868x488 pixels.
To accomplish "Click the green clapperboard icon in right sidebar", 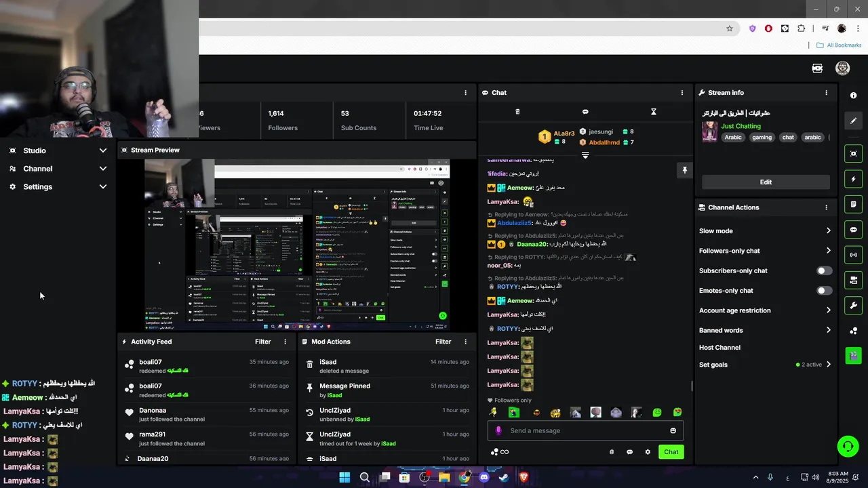I will click(x=854, y=355).
